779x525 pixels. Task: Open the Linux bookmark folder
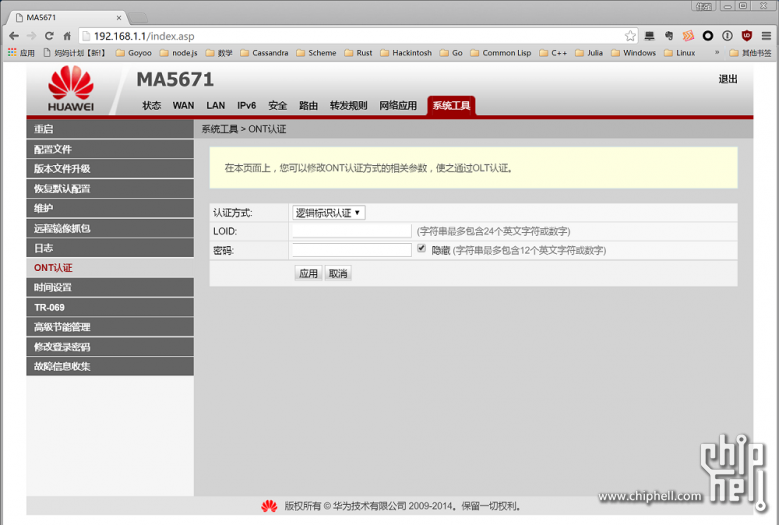point(680,53)
